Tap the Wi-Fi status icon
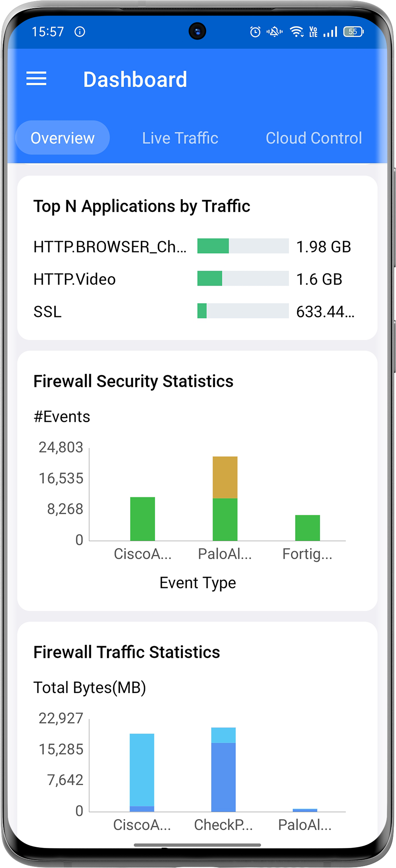The width and height of the screenshot is (396, 868). 297,32
